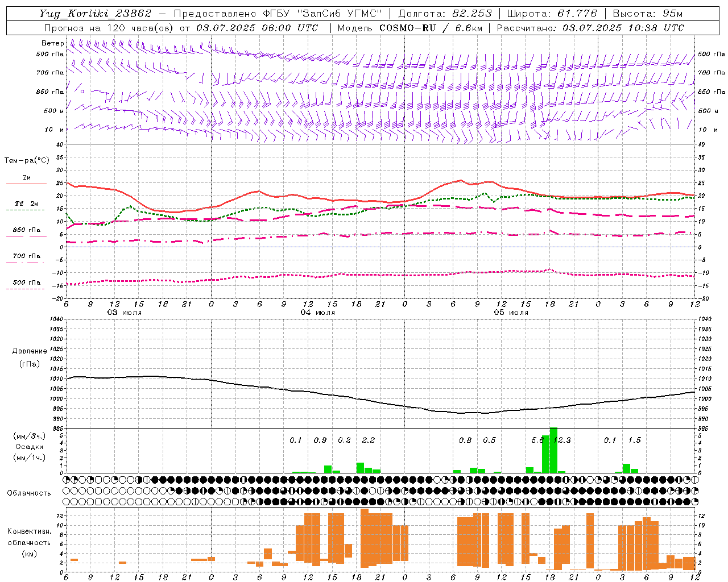Click the 'Облачность' cloud cover label
The width and height of the screenshot is (728, 582).
pyautogui.click(x=29, y=493)
